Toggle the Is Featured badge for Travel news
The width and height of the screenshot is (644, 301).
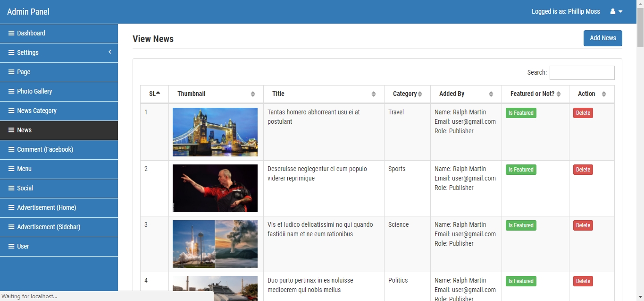coord(521,113)
